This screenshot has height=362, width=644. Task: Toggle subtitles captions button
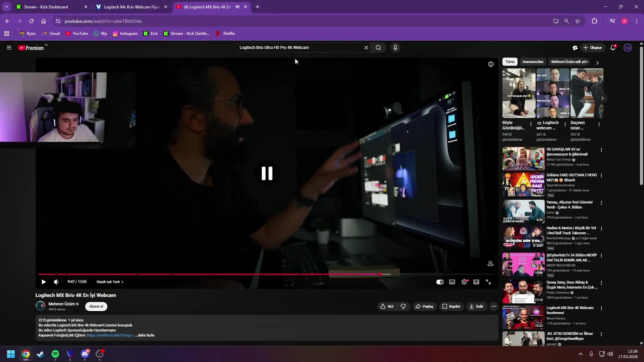(x=452, y=282)
